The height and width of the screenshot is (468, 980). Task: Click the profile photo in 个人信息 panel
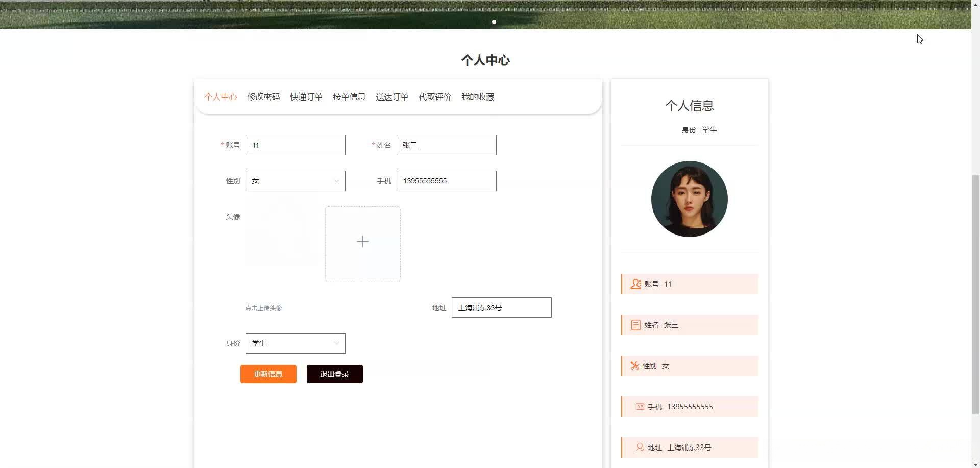689,199
